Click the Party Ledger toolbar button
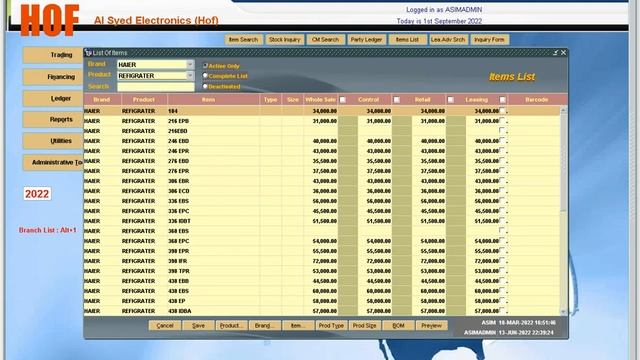Image resolution: width=640 pixels, height=360 pixels. coord(366,40)
